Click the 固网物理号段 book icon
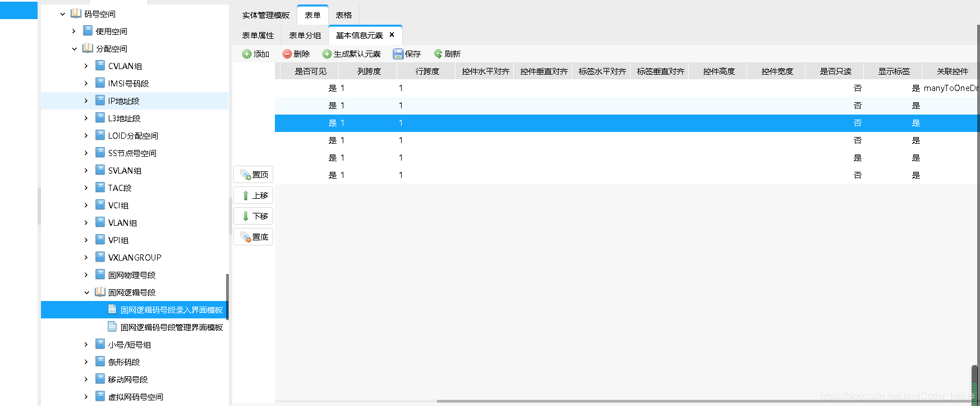 click(x=100, y=275)
